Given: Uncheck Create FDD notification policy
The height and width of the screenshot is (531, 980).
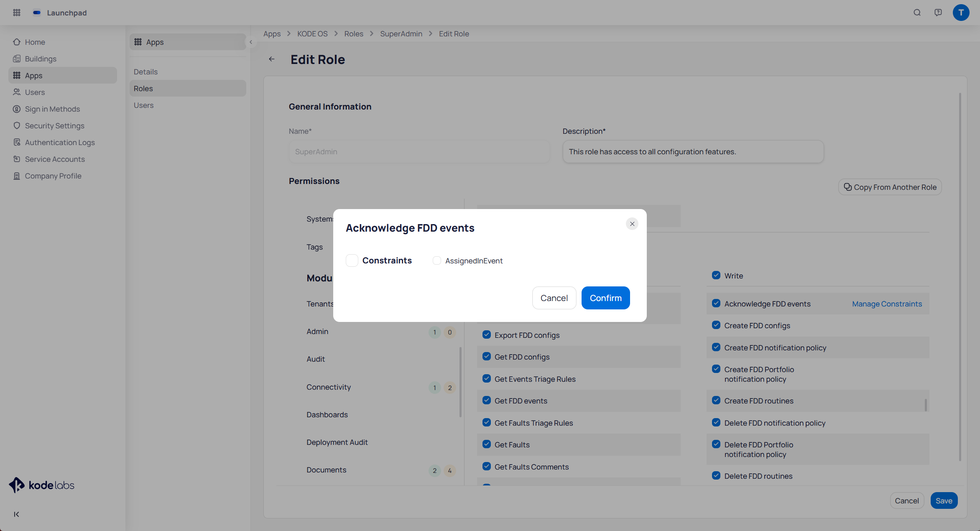Looking at the screenshot, I should coord(716,347).
